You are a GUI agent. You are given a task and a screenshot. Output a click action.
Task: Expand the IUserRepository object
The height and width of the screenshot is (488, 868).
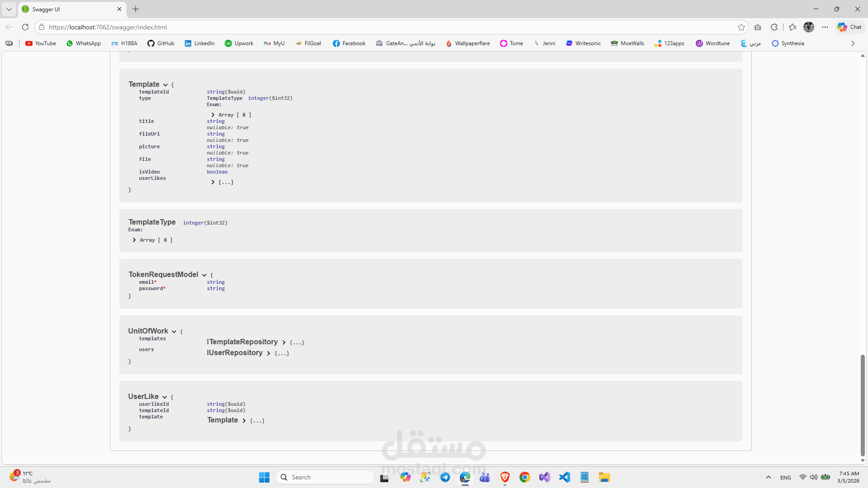pyautogui.click(x=269, y=353)
